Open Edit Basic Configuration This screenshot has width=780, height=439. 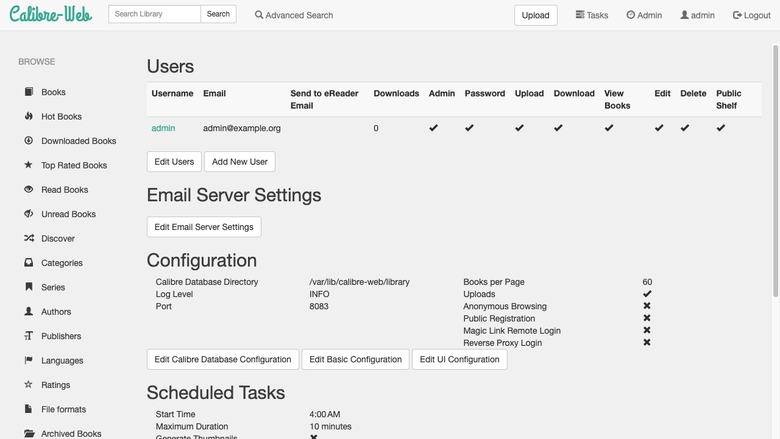(x=356, y=359)
